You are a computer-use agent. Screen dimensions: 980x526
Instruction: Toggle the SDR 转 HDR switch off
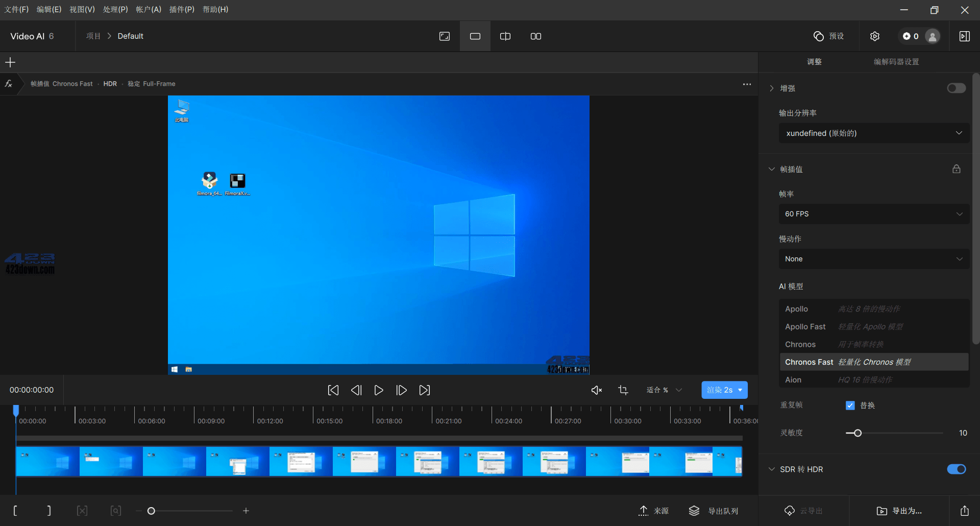pos(957,469)
